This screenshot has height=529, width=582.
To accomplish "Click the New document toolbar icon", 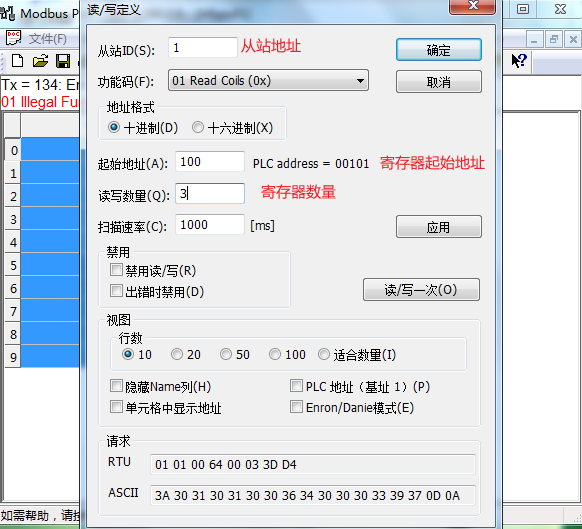I will 17,61.
